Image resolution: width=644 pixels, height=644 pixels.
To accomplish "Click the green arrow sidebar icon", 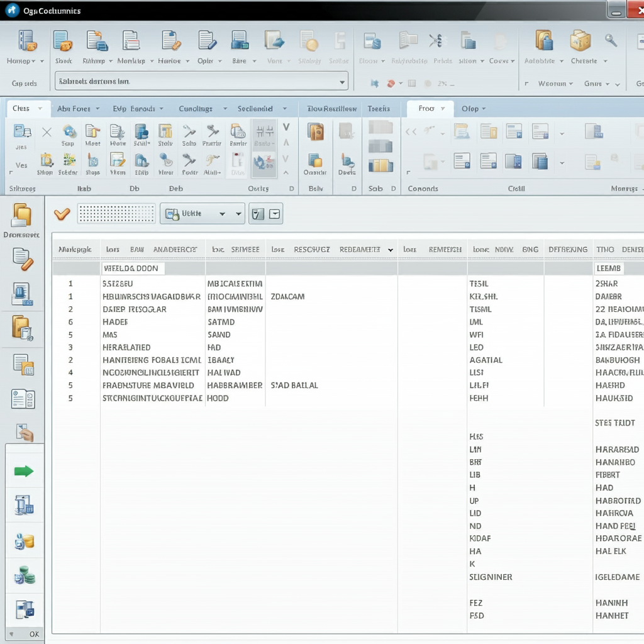I will pyautogui.click(x=23, y=471).
